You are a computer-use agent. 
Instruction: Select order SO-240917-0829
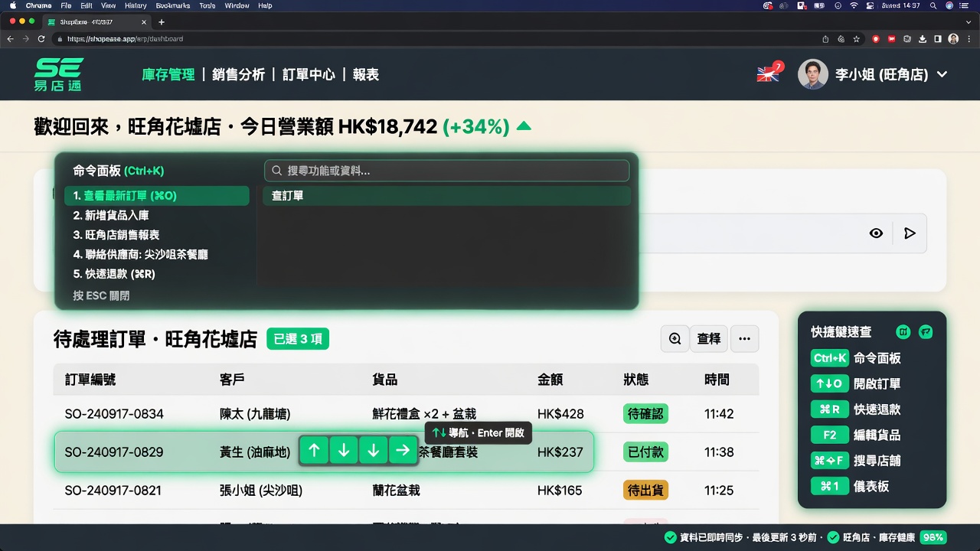pyautogui.click(x=324, y=452)
